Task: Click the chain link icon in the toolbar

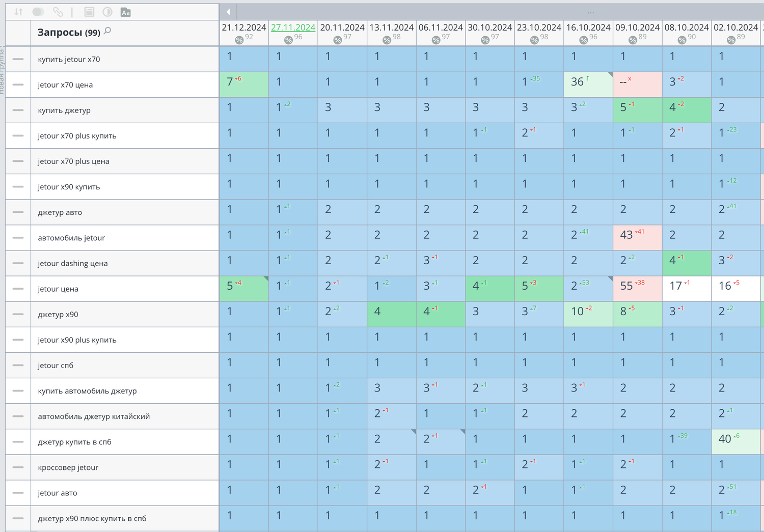Action: click(58, 12)
